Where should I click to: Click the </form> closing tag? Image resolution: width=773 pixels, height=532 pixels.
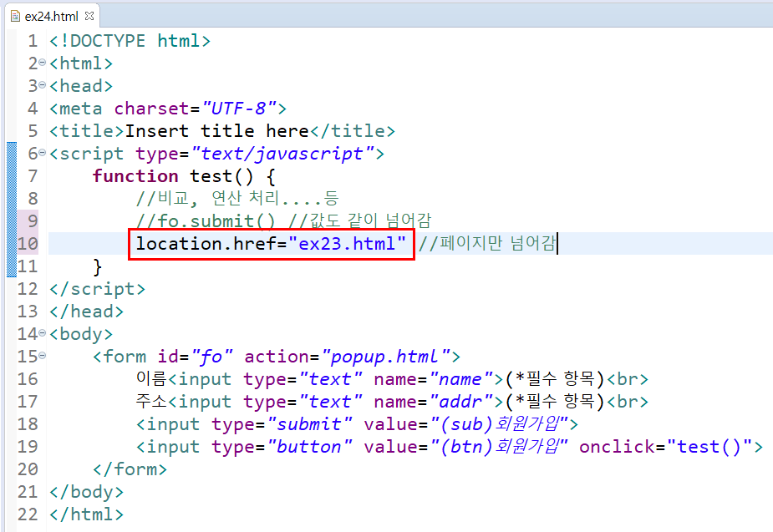click(x=130, y=469)
